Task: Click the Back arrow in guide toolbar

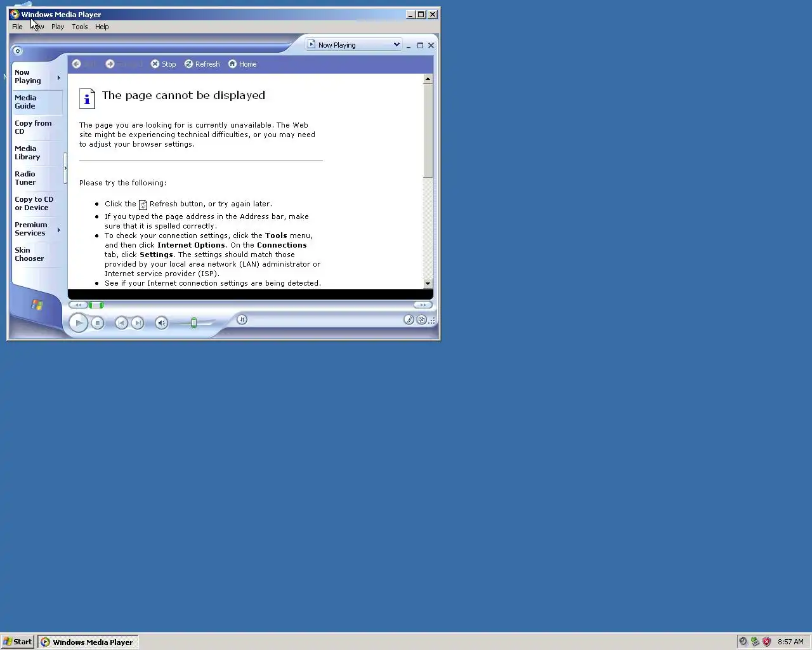Action: 76,64
